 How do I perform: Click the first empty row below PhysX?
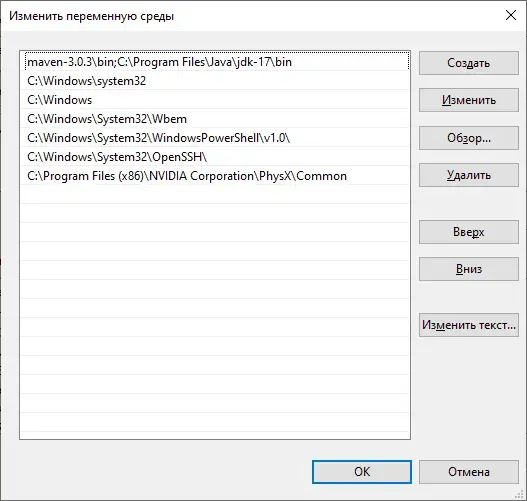[215, 195]
